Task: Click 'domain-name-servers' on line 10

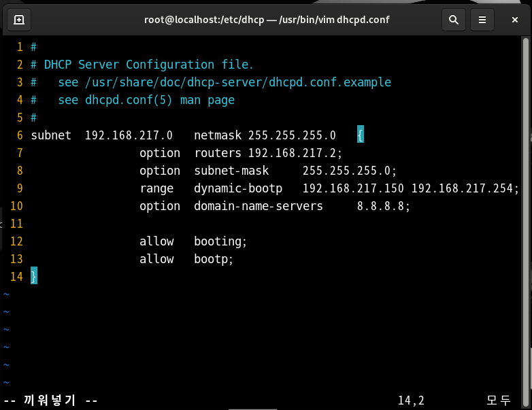Action: tap(259, 206)
